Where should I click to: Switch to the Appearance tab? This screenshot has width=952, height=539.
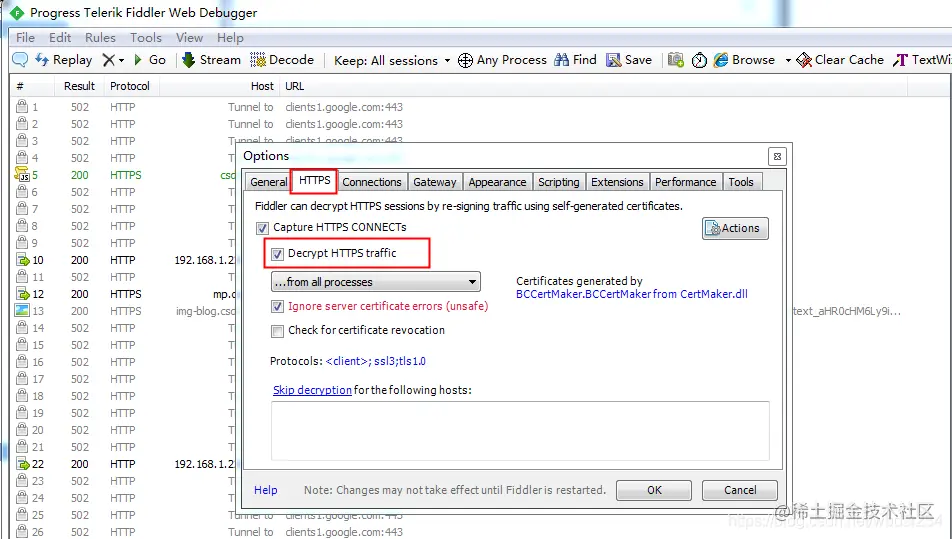(497, 182)
